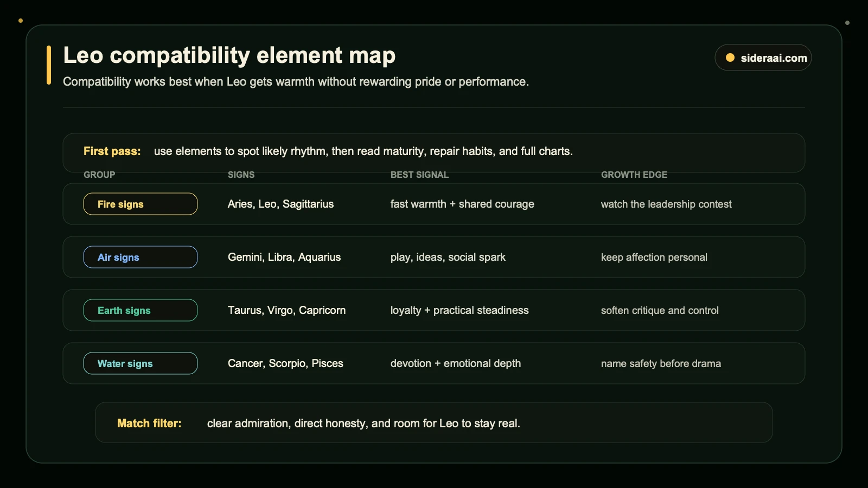Select the Earth signs pill
This screenshot has width=868, height=488.
141,310
